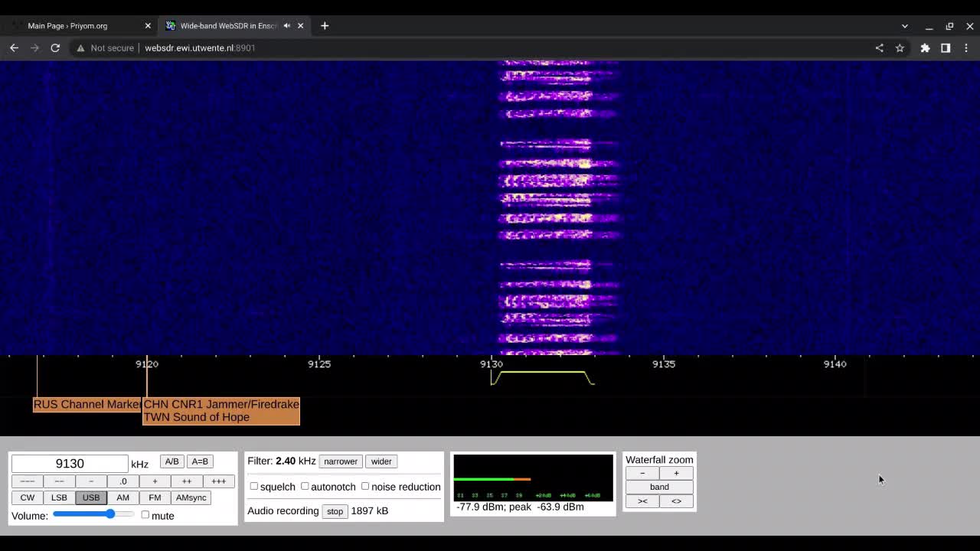Close the Priyom.org tab
Viewport: 980px width, 551px height.
click(x=148, y=25)
